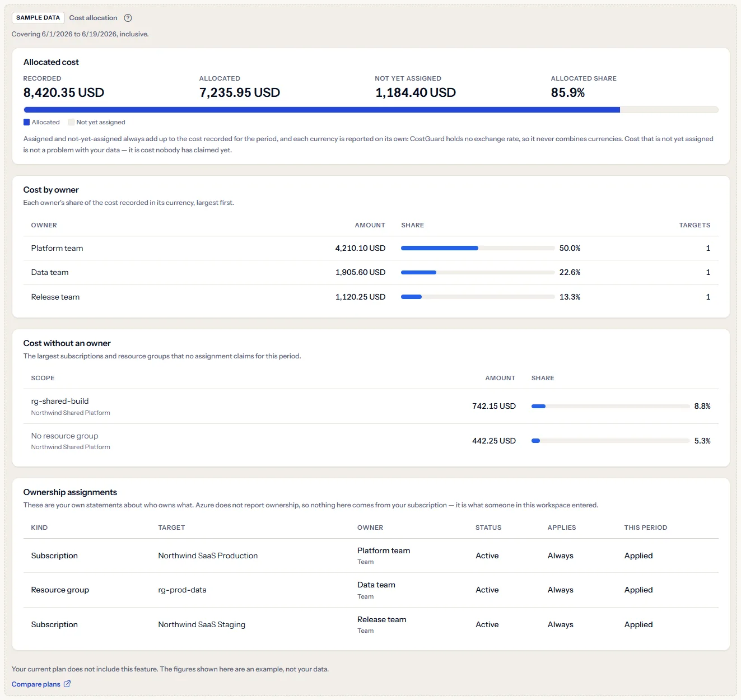Click the Release team share bar
741x700 pixels.
point(478,297)
